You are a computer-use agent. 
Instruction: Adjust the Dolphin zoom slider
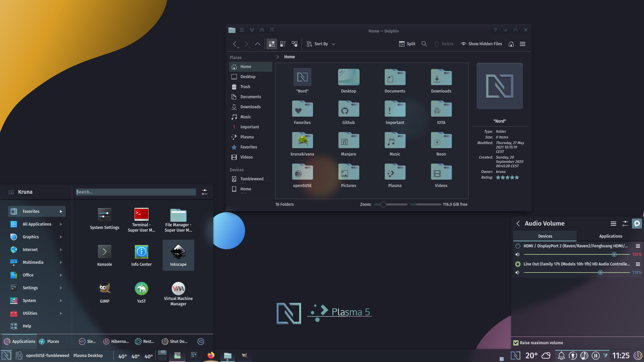(x=390, y=204)
